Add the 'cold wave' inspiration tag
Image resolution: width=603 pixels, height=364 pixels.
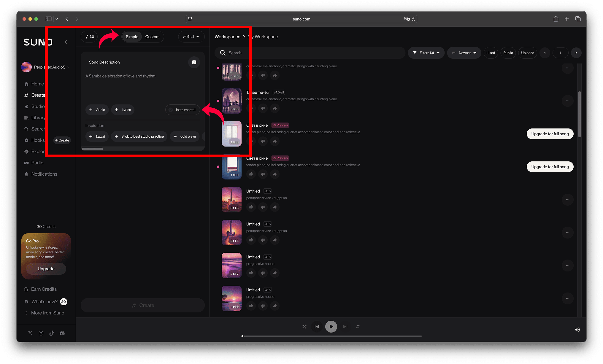coord(185,136)
